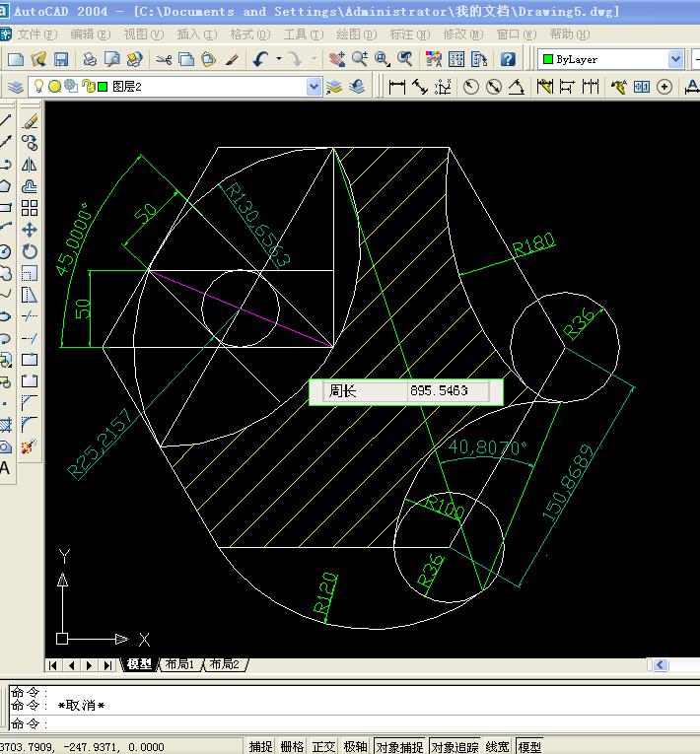Toggle 捕捉 snap mode in status bar
Screen dimensions: 700x754
tap(260, 746)
